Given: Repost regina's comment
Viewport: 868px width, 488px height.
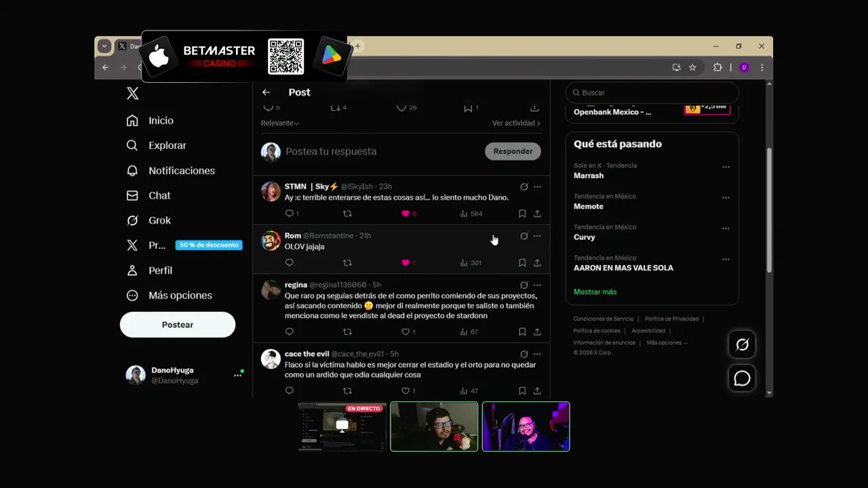Looking at the screenshot, I should (x=347, y=331).
